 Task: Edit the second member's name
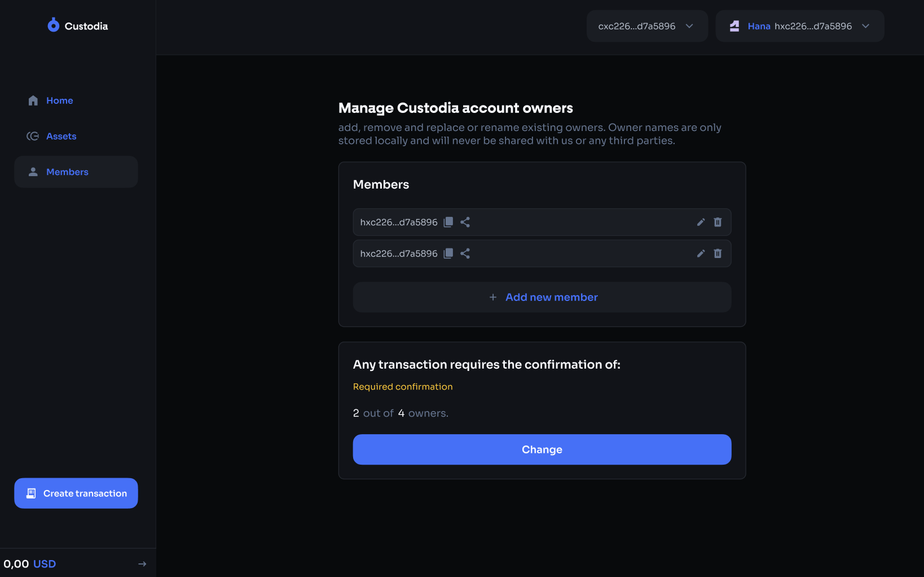point(701,253)
